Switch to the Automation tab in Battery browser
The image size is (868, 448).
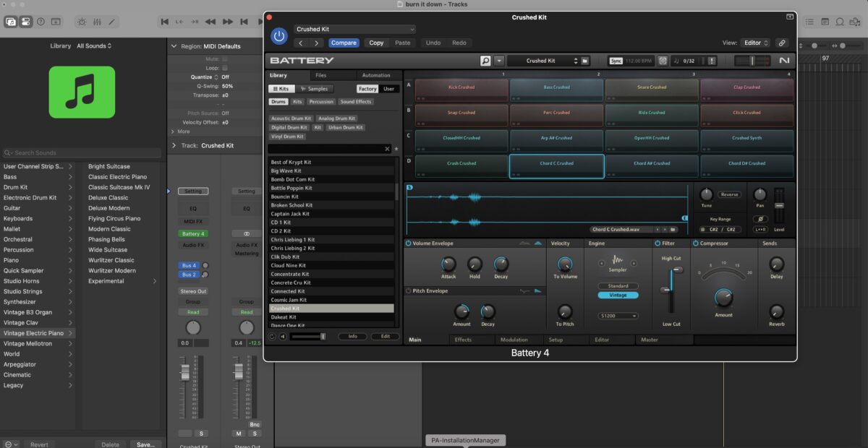click(376, 75)
